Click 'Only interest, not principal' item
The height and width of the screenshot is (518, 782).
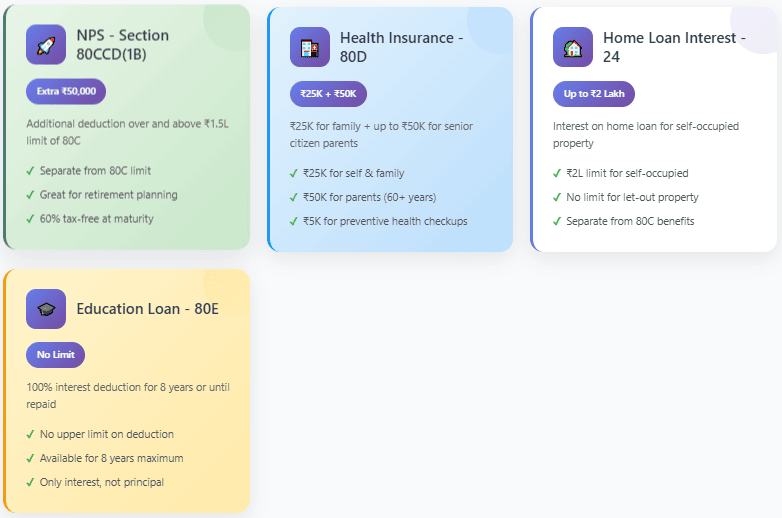(101, 482)
